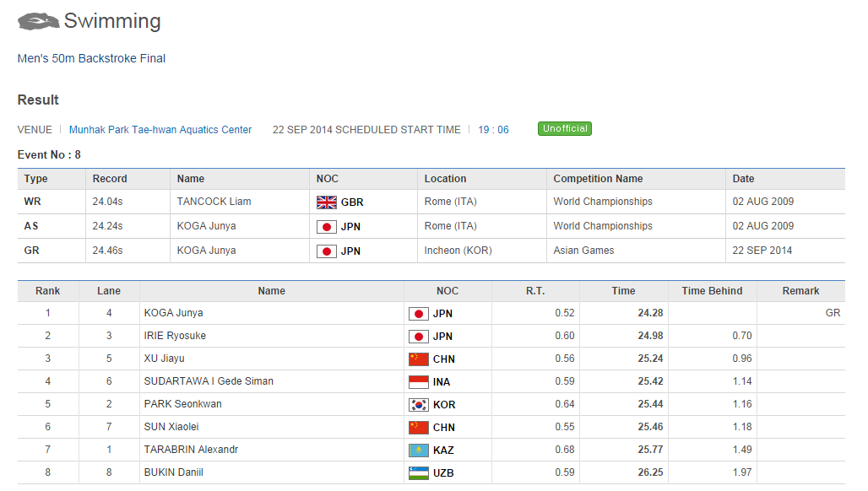Click the Uzbekistan flag next to UZB
The width and height of the screenshot is (868, 491).
point(418,473)
